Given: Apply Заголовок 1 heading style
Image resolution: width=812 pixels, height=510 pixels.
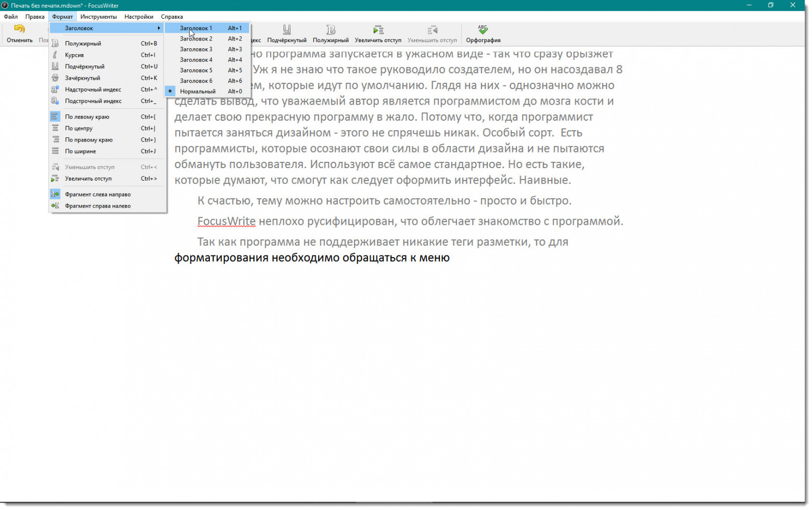Looking at the screenshot, I should pyautogui.click(x=196, y=28).
